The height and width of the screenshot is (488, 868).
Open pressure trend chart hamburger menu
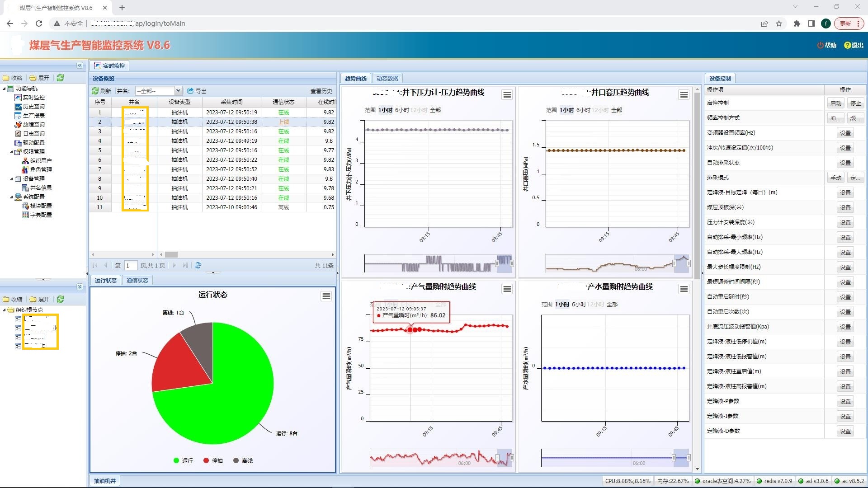click(x=507, y=94)
